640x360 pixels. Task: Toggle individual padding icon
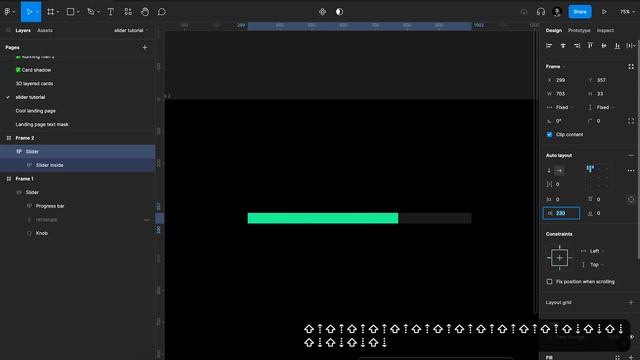(x=631, y=200)
